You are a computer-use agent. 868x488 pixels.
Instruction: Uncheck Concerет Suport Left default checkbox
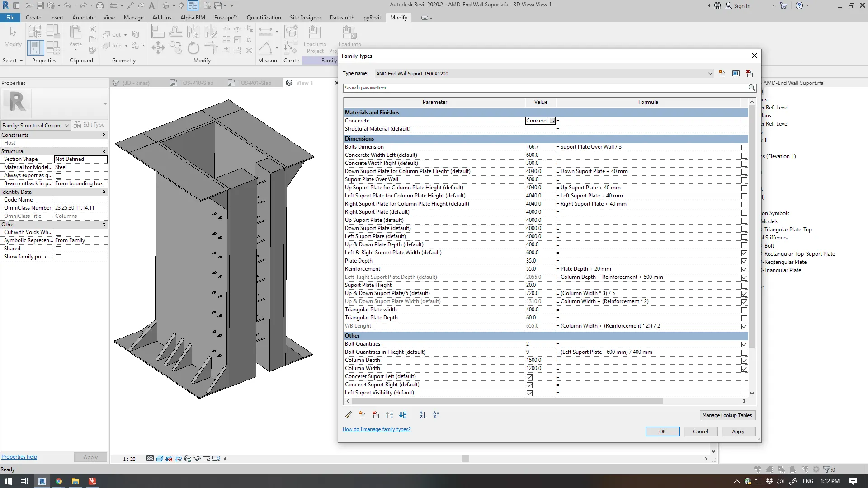pyautogui.click(x=529, y=377)
